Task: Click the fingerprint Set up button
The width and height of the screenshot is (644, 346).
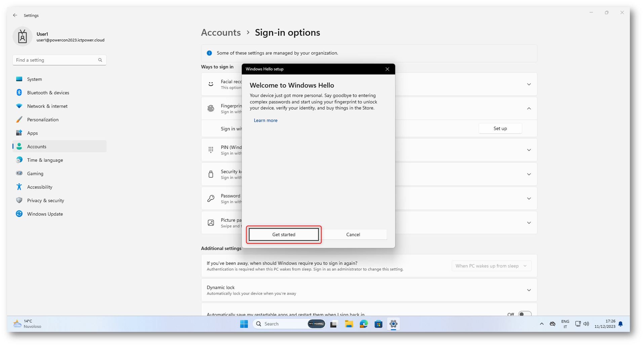Action: tap(500, 128)
